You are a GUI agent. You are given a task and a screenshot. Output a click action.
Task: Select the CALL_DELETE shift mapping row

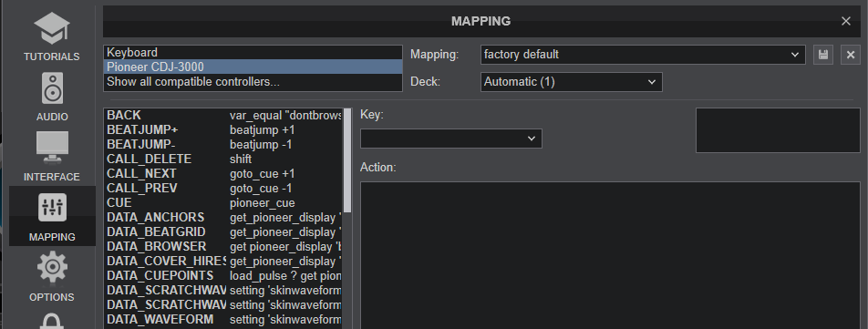click(x=223, y=159)
